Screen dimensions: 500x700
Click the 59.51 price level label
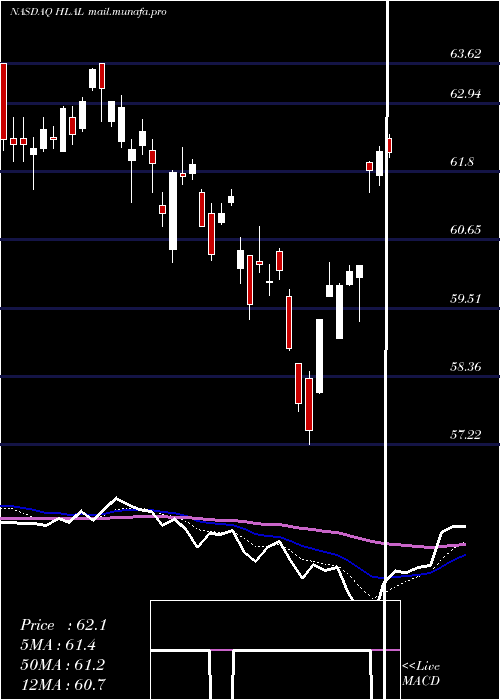[466, 298]
